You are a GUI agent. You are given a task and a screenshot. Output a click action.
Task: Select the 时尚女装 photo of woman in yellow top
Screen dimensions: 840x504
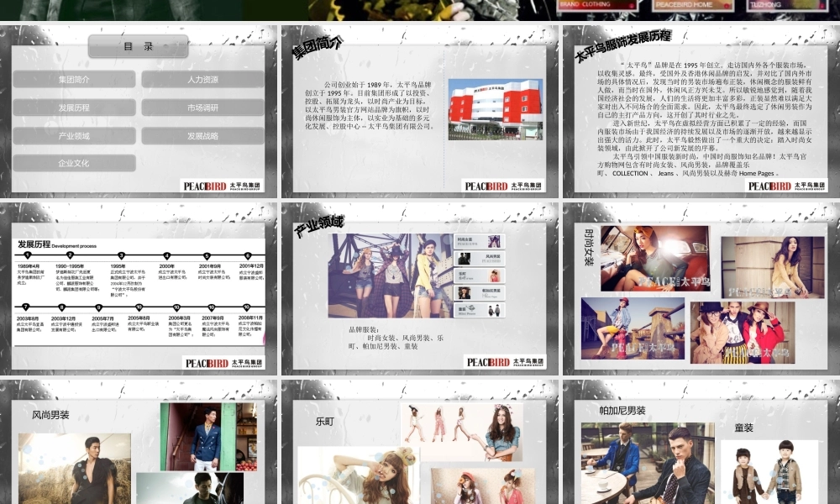[x=773, y=267]
